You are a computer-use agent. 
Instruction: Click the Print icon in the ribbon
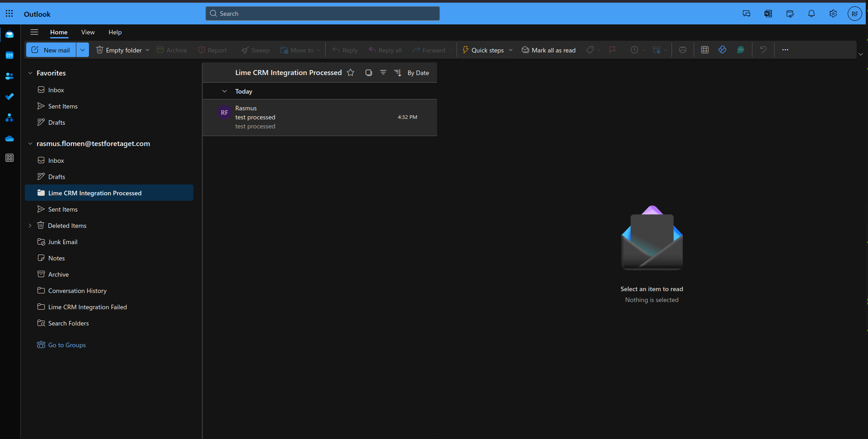click(x=683, y=50)
